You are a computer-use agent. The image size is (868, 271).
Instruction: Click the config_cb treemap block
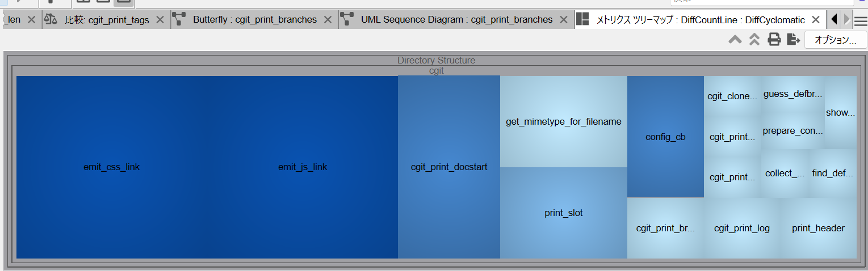point(665,137)
